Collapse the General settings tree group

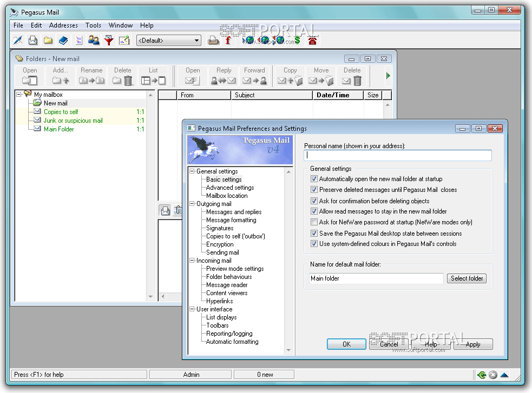tap(192, 171)
